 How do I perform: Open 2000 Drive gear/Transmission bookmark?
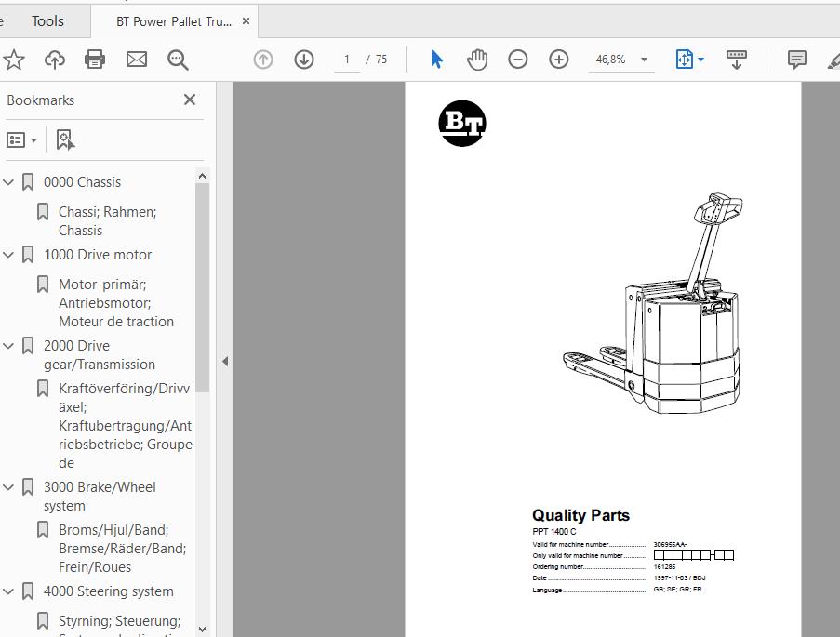point(100,354)
